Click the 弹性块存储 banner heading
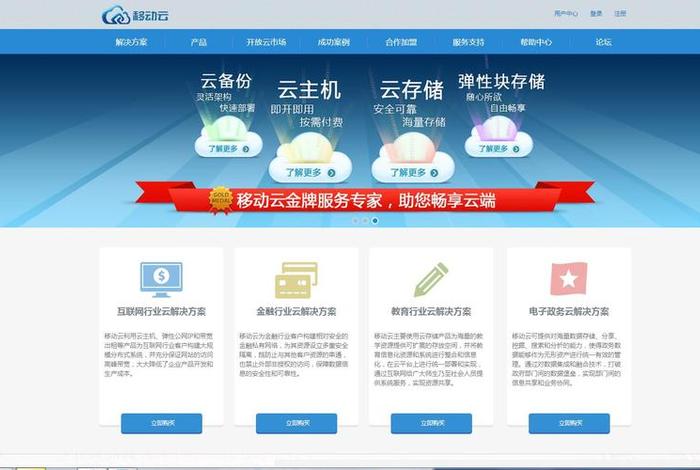The image size is (700, 470). [x=501, y=82]
